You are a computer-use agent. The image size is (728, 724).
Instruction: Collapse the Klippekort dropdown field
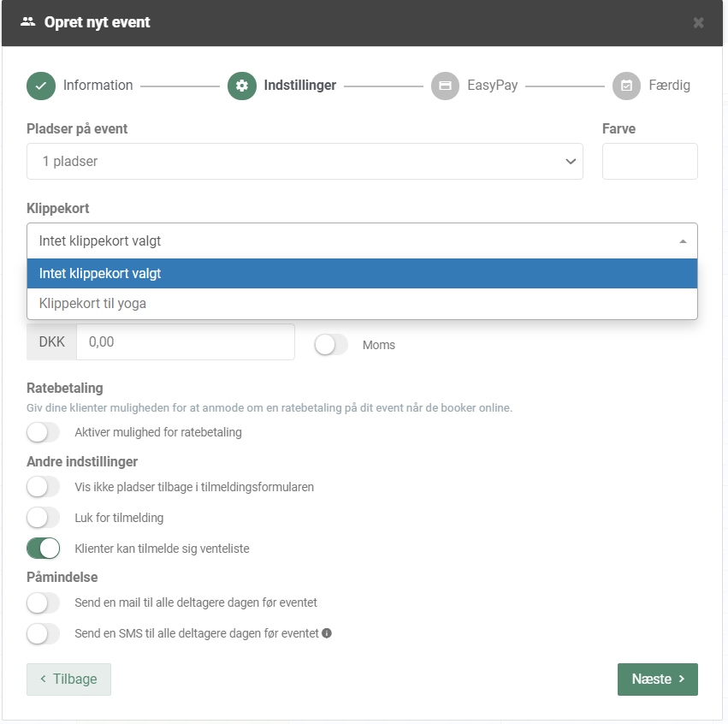pos(362,241)
